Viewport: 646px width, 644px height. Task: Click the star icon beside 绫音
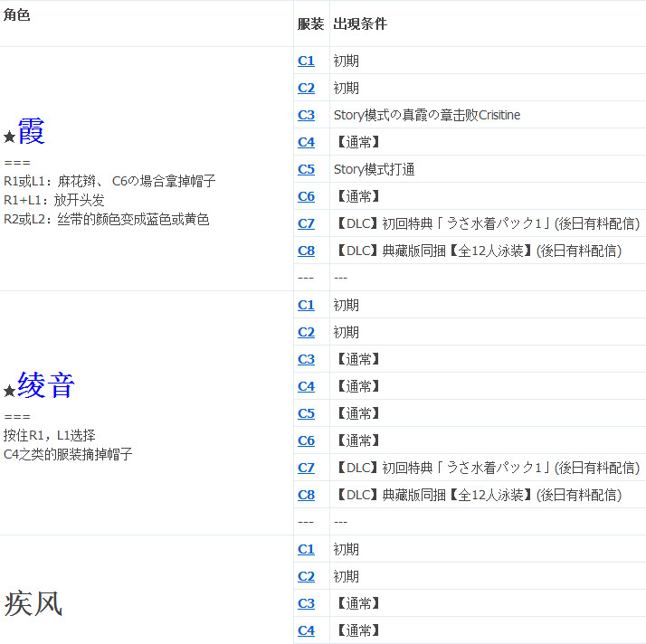[x=10, y=391]
